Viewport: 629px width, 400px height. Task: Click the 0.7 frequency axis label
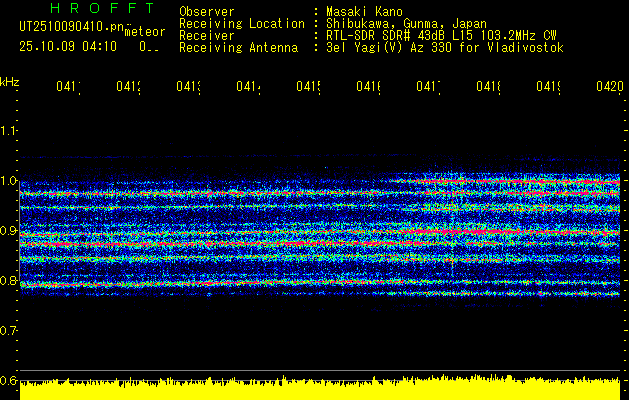[x=9, y=331]
